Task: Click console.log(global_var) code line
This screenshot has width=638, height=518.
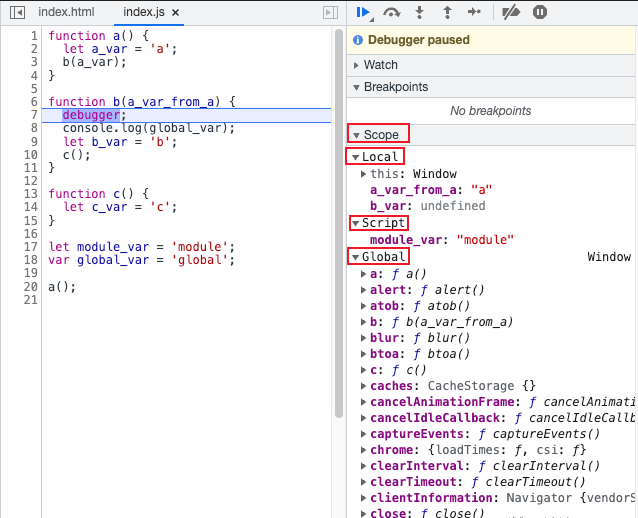Action: pyautogui.click(x=149, y=128)
